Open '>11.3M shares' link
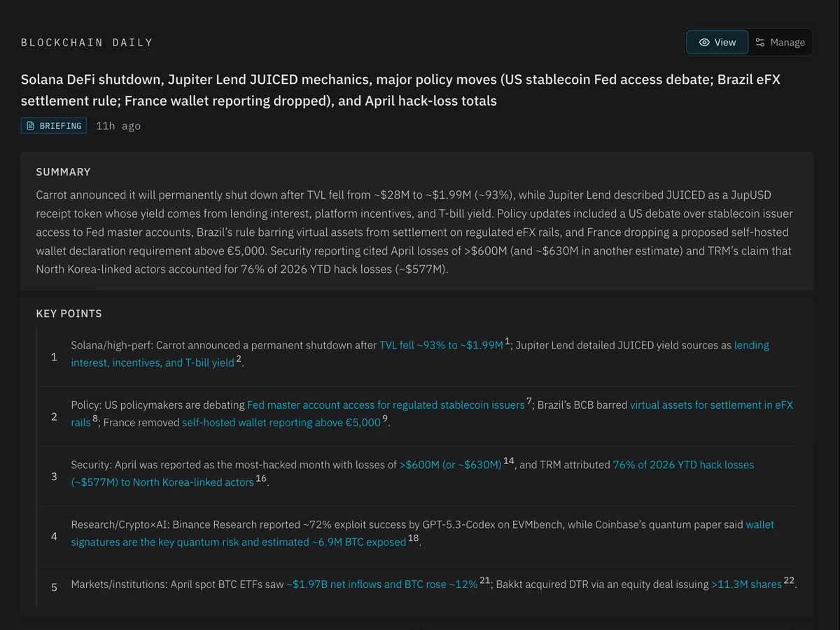Viewport: 840px width, 630px height. point(746,584)
